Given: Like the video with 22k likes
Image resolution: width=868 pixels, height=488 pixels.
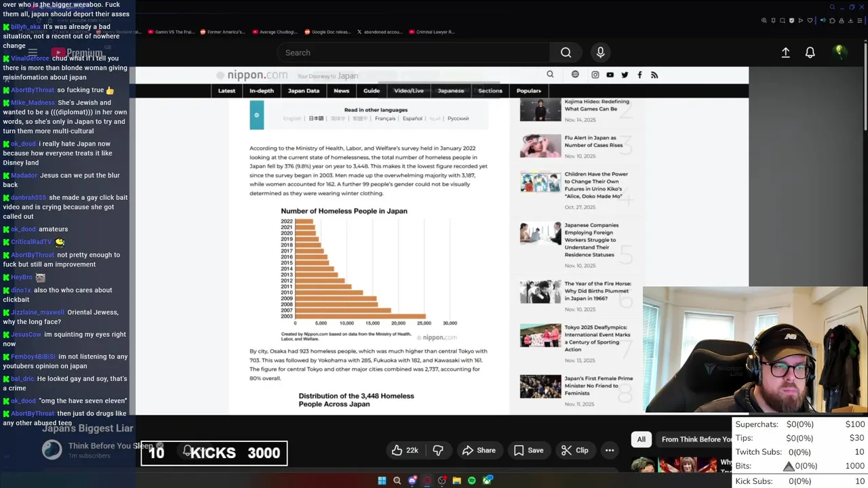Looking at the screenshot, I should coord(405,450).
